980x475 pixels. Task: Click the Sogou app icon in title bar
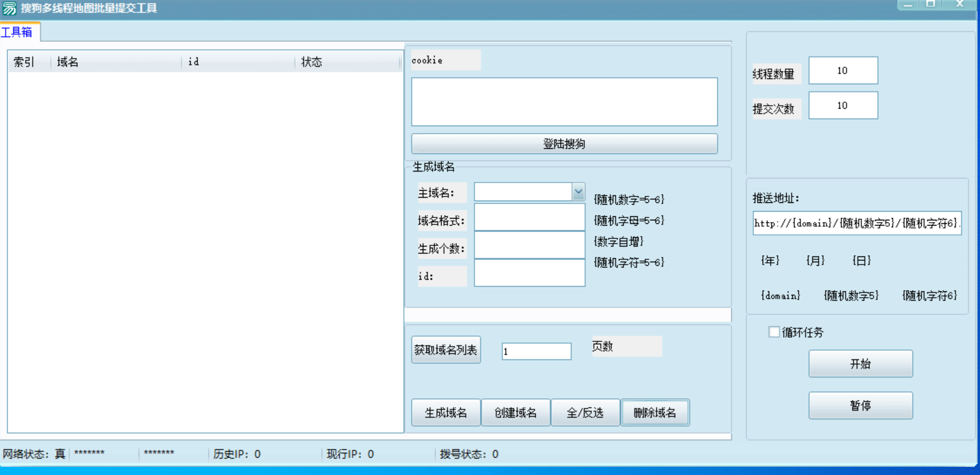[x=9, y=8]
